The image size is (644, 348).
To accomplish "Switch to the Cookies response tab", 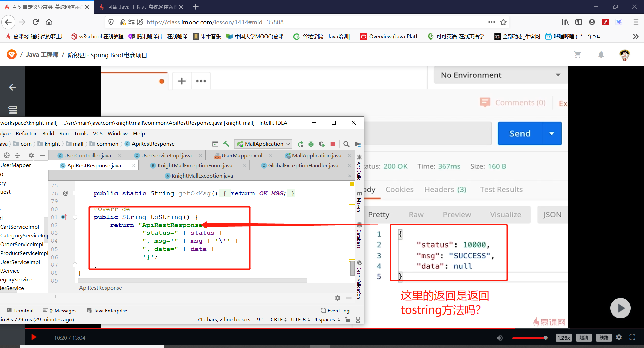I will pyautogui.click(x=399, y=189).
